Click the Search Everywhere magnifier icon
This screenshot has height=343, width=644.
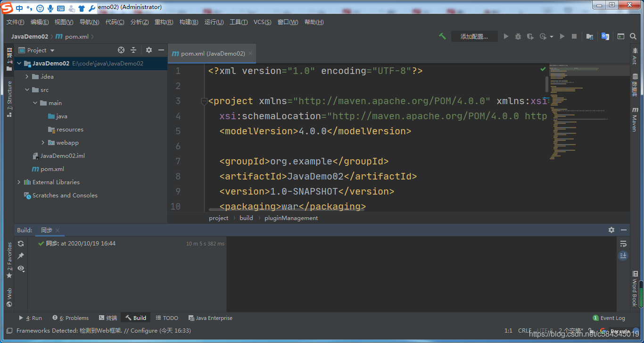[634, 36]
